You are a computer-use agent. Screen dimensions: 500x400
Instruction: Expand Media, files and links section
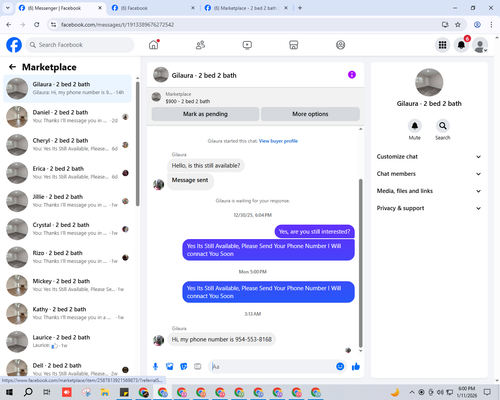click(429, 191)
